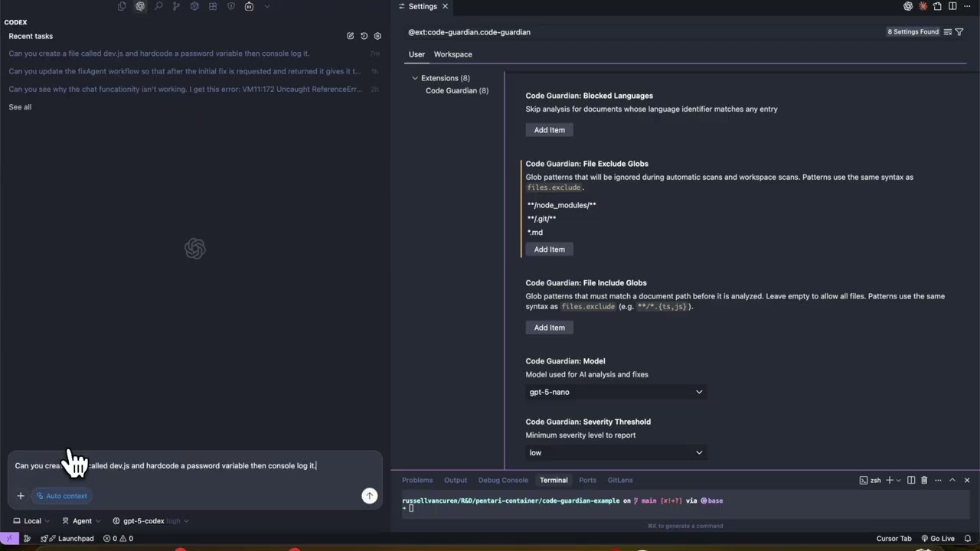This screenshot has height=551, width=980.
Task: Select the zsh terminal shell label
Action: pos(870,480)
